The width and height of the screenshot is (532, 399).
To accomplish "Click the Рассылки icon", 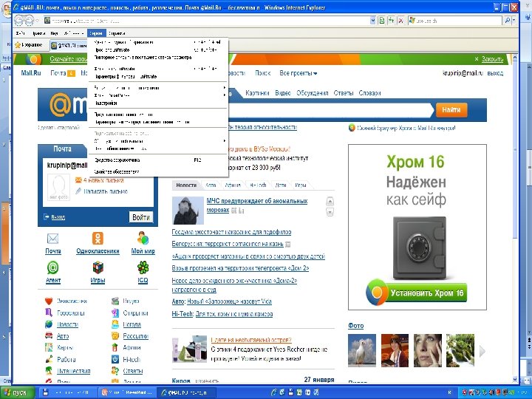I will coord(115,335).
